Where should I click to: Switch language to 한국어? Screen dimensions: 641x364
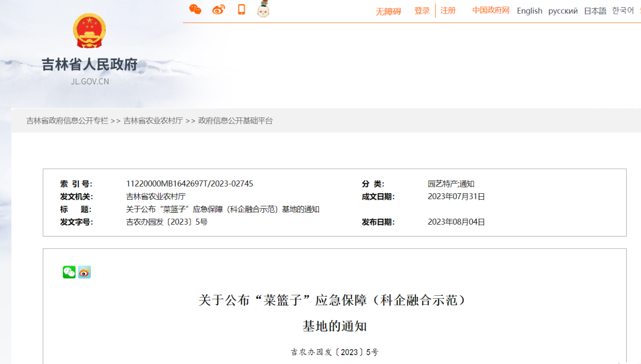click(x=623, y=11)
